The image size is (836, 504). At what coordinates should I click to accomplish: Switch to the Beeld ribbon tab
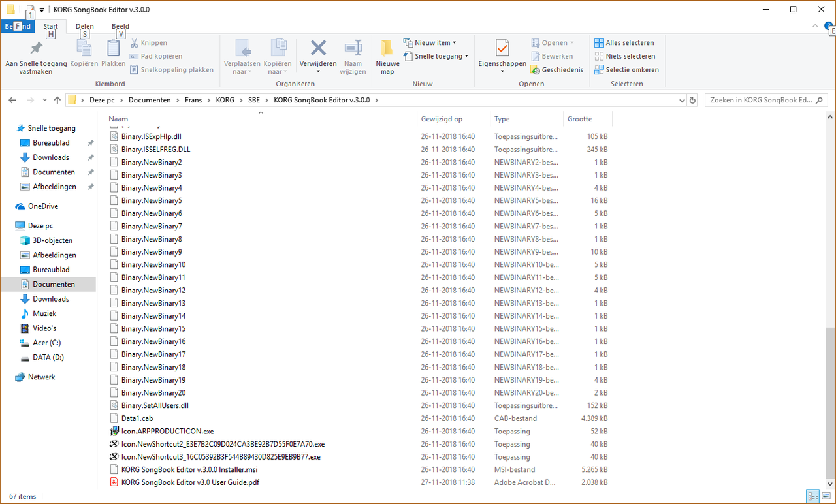click(x=120, y=27)
